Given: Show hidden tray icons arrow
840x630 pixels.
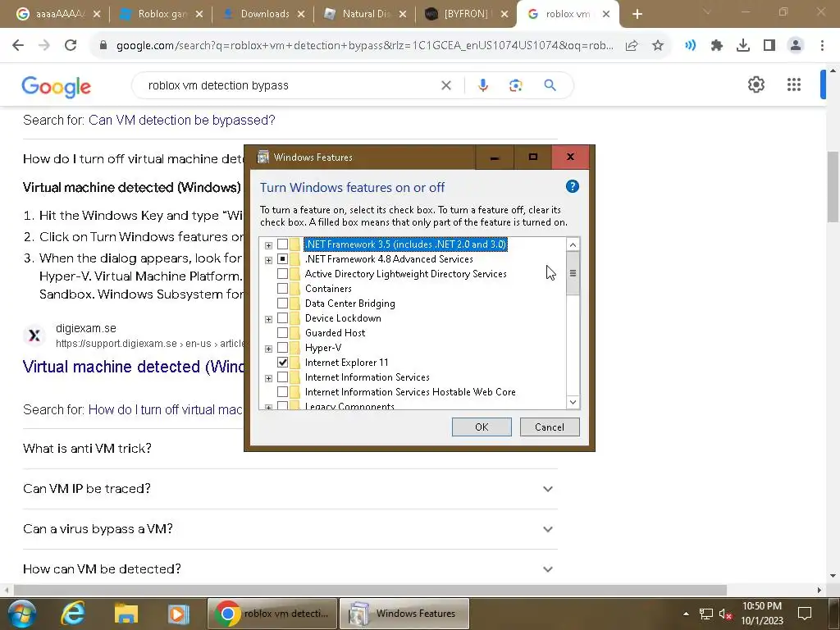Looking at the screenshot, I should (686, 614).
